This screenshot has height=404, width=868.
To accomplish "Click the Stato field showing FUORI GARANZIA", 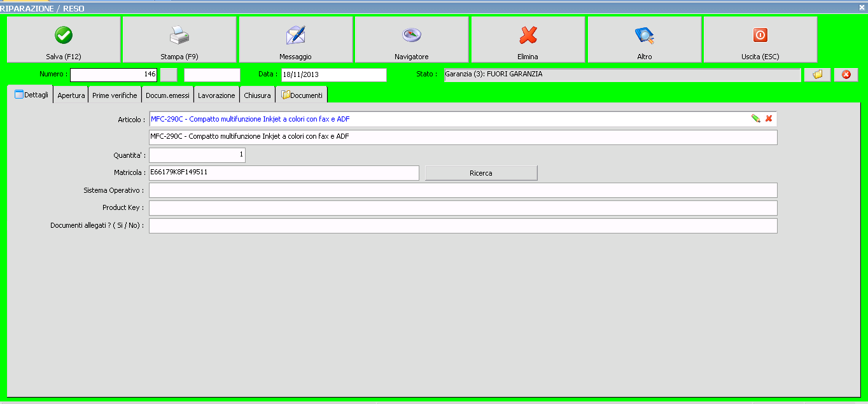I will pyautogui.click(x=622, y=75).
